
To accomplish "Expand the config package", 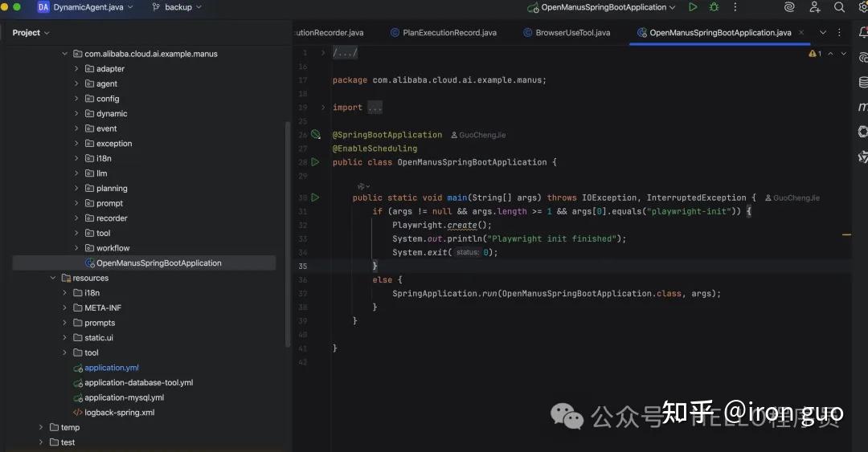I will click(x=76, y=99).
